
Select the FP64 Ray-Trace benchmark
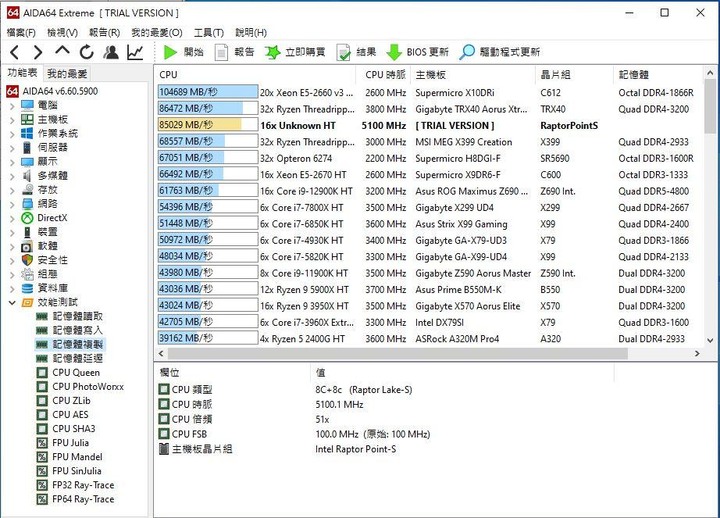pos(75,499)
